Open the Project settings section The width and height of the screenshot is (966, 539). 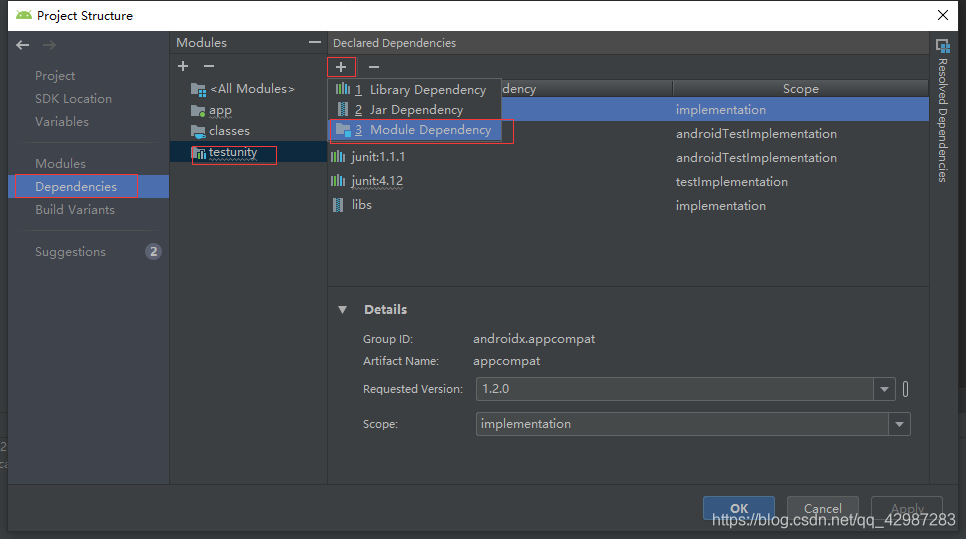coord(55,76)
